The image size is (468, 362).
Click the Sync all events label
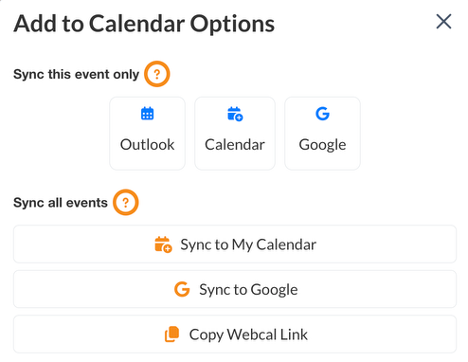point(60,203)
